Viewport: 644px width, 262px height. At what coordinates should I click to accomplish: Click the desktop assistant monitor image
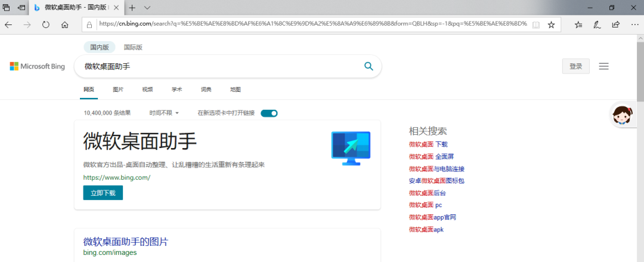(351, 149)
